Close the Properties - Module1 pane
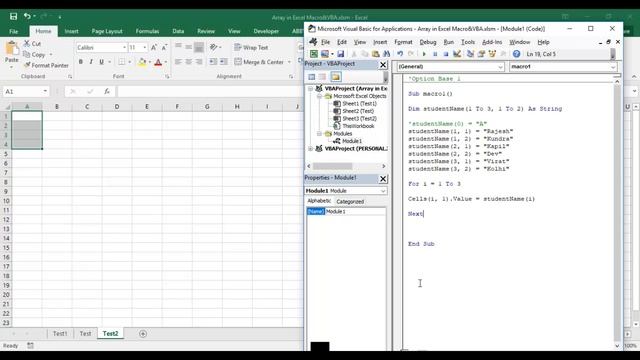The image size is (640, 360). coord(383,179)
